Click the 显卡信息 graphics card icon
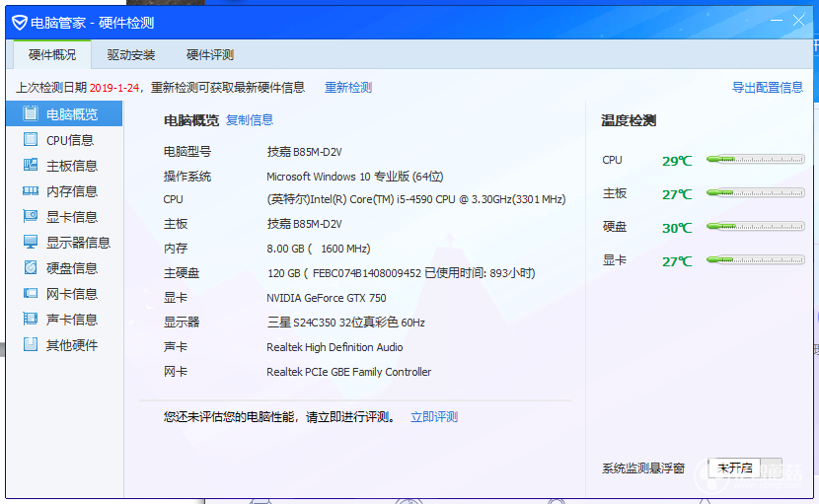The image size is (819, 504). point(31,216)
